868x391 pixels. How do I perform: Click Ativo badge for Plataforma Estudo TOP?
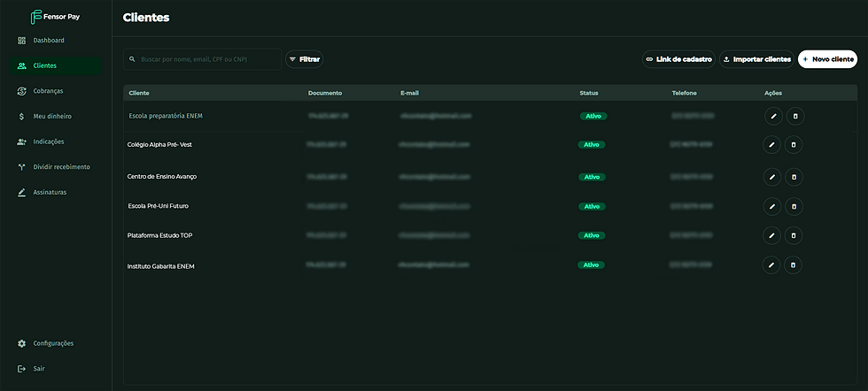[x=592, y=235]
